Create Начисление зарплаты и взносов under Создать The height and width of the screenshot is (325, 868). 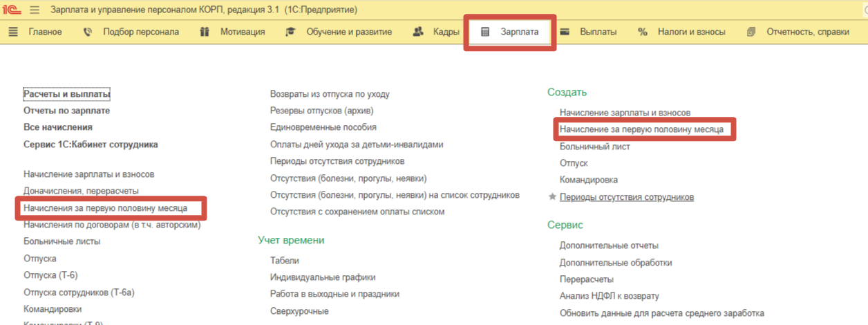coord(625,112)
